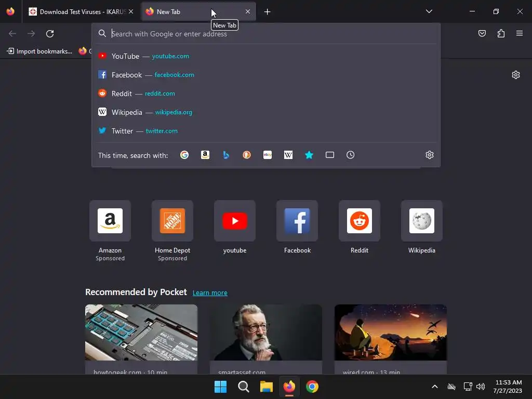Open volume control in system tray
The height and width of the screenshot is (399, 532).
click(x=481, y=387)
